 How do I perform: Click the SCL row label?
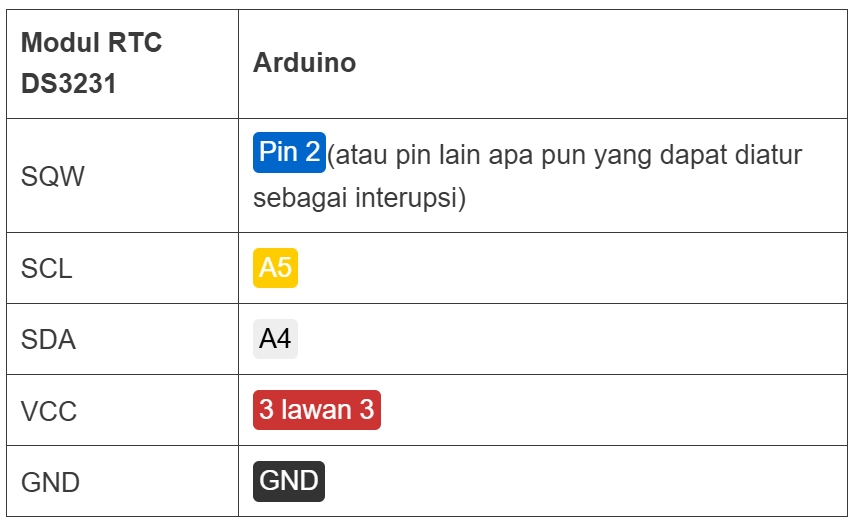point(47,269)
